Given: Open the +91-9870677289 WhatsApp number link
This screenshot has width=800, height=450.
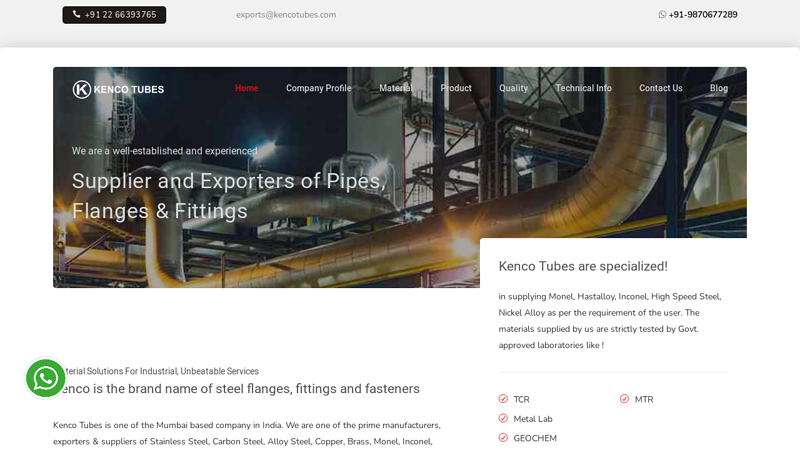Looking at the screenshot, I should [703, 15].
